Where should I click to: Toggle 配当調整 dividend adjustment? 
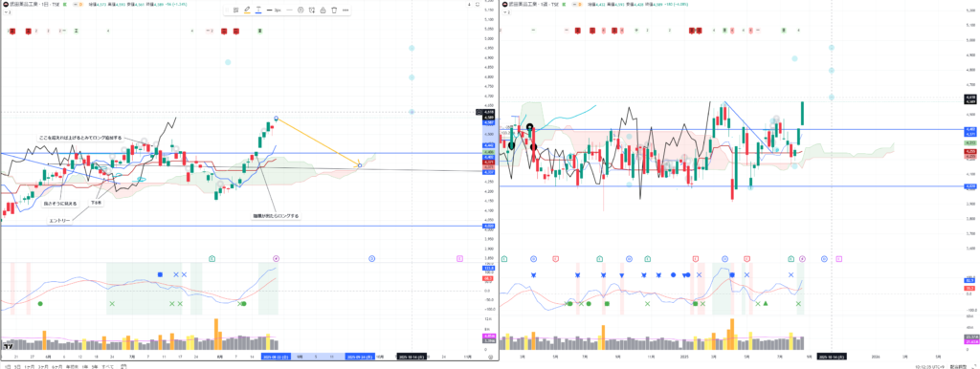pos(958,366)
